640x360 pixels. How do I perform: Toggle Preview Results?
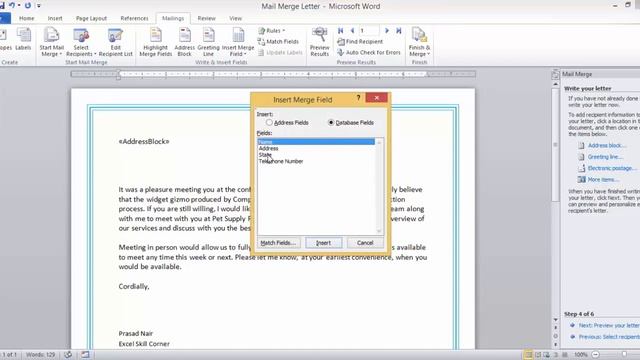pyautogui.click(x=320, y=42)
